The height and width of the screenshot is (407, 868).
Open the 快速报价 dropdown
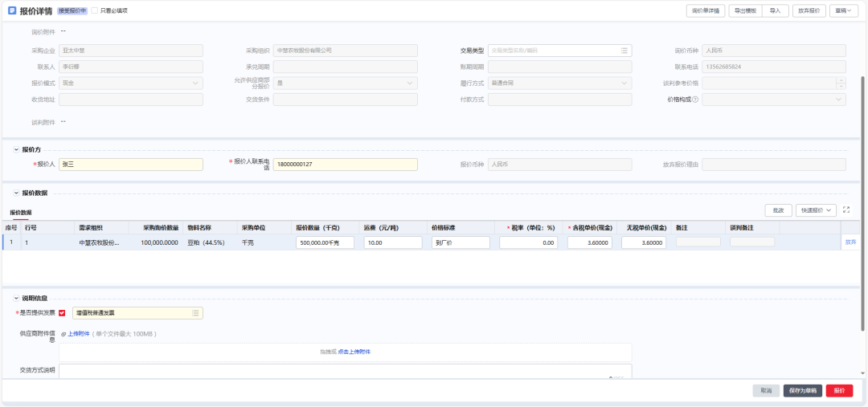816,210
